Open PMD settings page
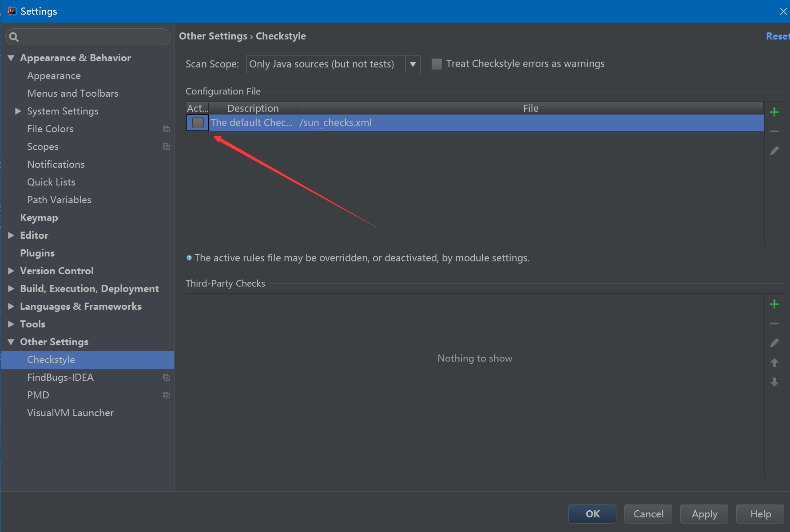The width and height of the screenshot is (790, 532). (38, 395)
